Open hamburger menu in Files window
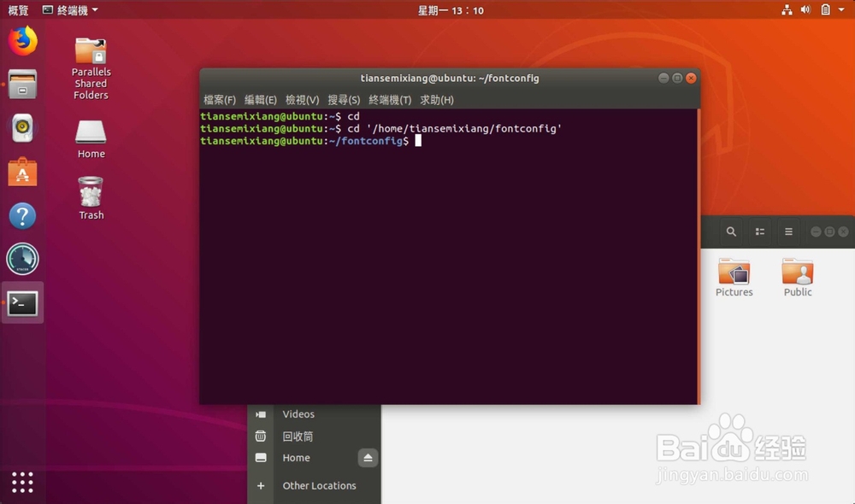855x504 pixels. (x=788, y=231)
